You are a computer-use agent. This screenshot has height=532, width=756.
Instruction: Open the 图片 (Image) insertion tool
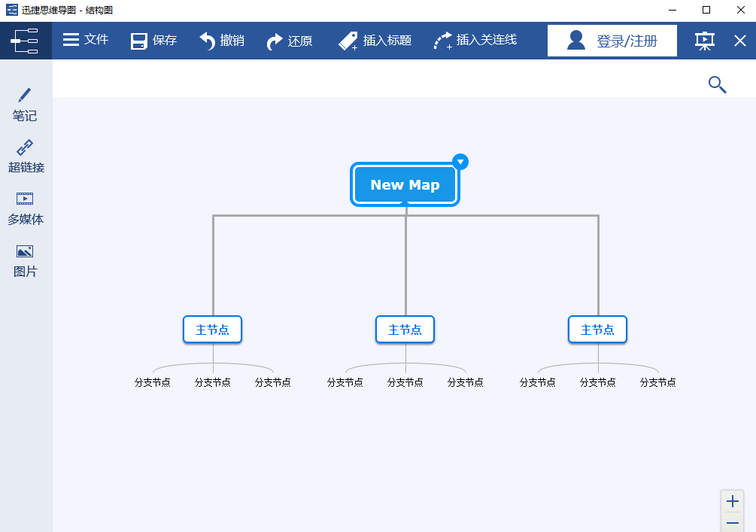[25, 260]
